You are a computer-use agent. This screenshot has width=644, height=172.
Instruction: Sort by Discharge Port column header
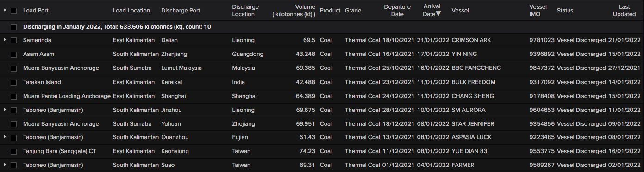pos(181,11)
